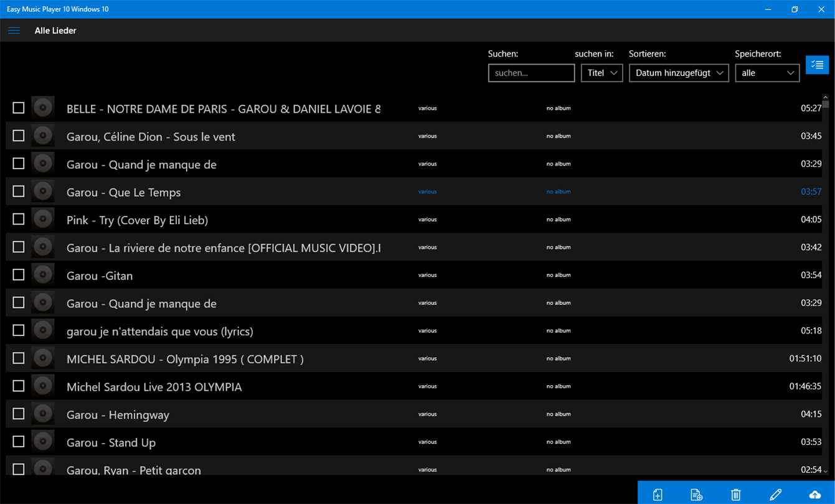Select 'Garou, Céline Dion - Sous le vent' title

coord(151,137)
